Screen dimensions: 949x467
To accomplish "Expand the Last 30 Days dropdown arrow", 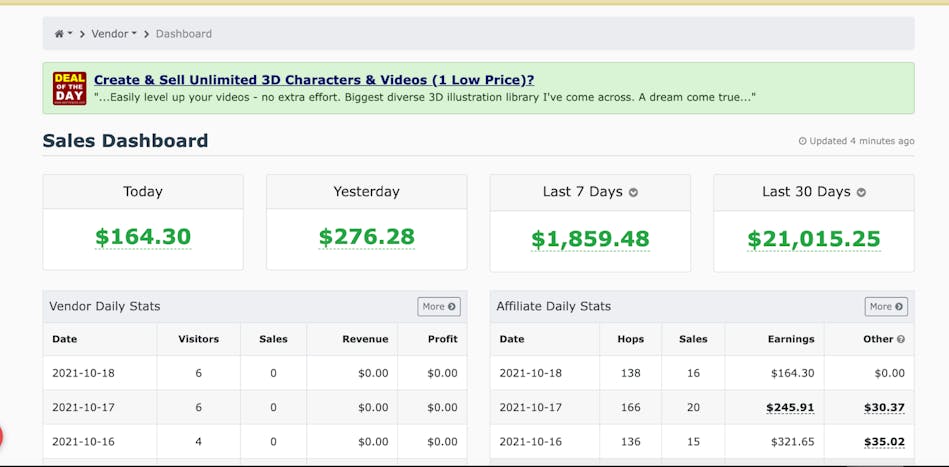I will [861, 193].
